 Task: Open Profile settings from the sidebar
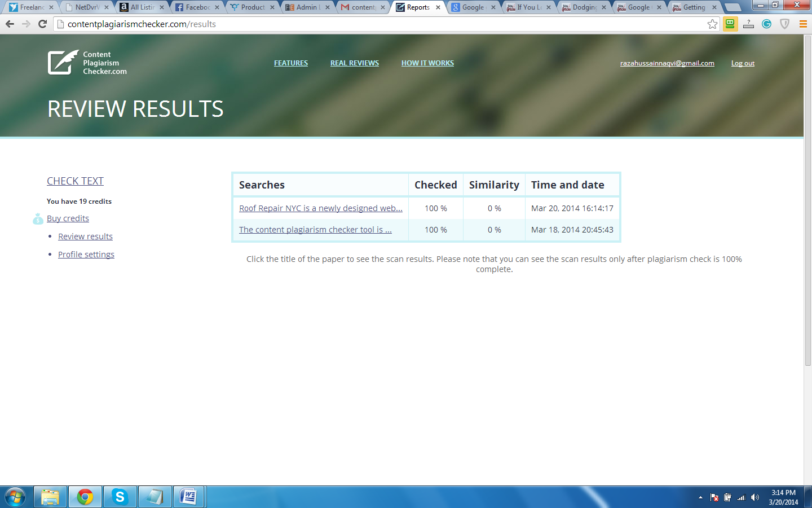pyautogui.click(x=86, y=254)
